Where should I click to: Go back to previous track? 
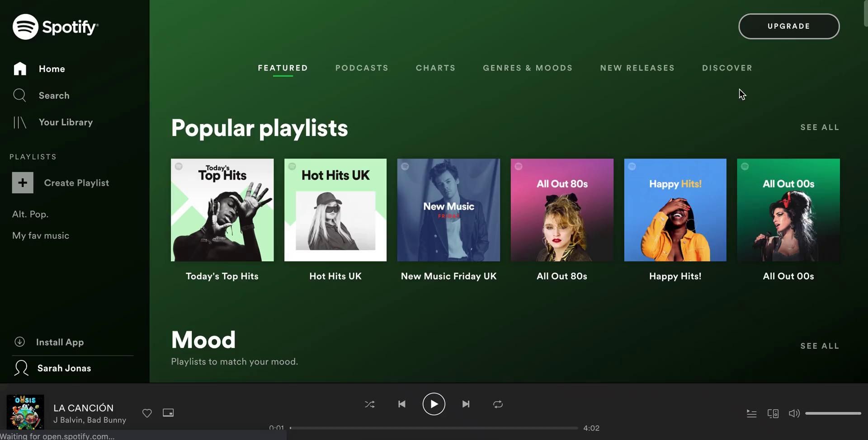(401, 404)
